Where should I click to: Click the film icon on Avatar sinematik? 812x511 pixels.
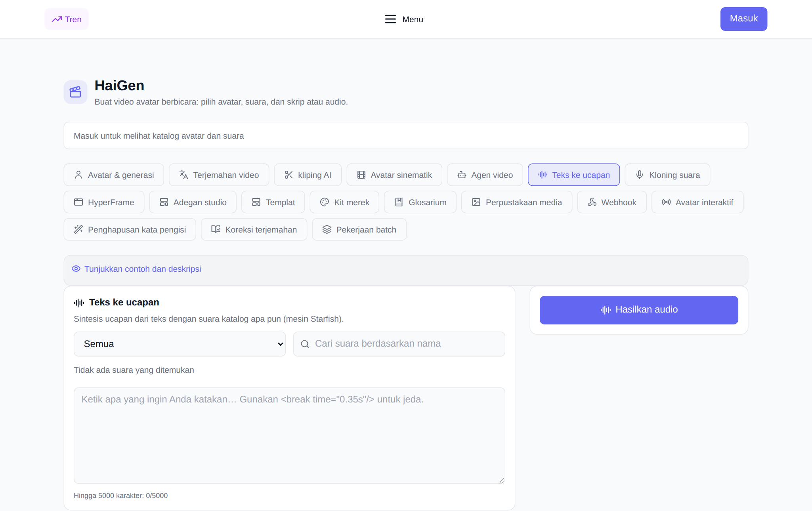click(361, 175)
